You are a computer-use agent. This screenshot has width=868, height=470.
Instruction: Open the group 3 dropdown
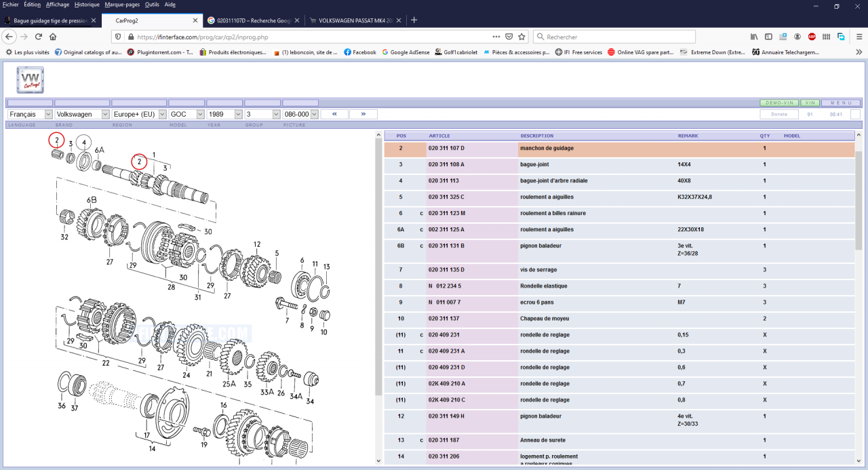pyautogui.click(x=262, y=115)
